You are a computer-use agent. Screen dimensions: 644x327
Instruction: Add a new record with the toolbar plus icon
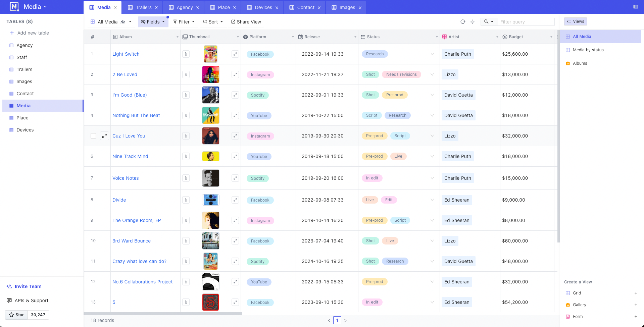click(473, 21)
